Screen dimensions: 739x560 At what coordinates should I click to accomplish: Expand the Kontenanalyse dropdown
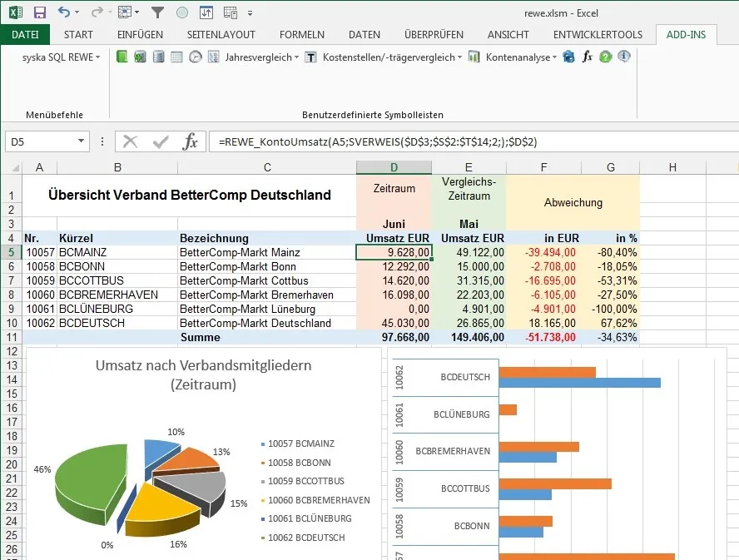(555, 57)
